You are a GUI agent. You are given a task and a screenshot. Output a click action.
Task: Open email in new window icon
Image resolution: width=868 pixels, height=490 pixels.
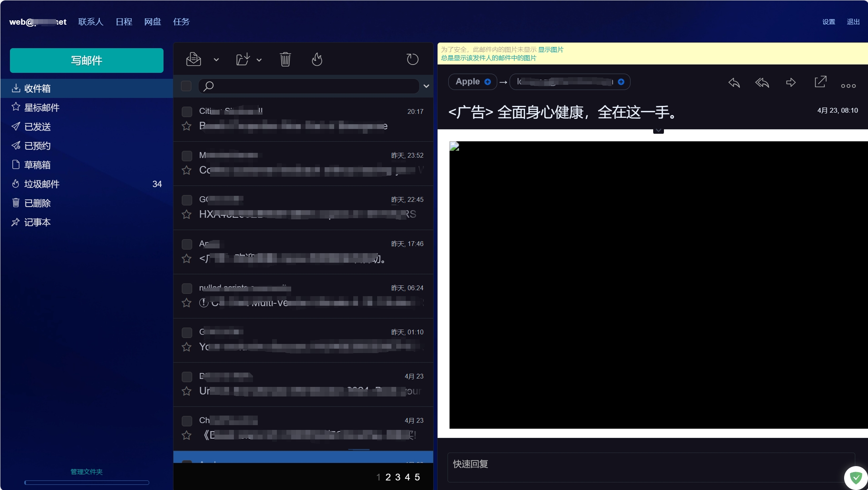(x=820, y=82)
